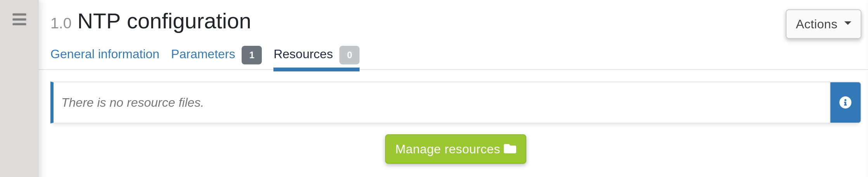Click the NTP configuration title
Image resolution: width=868 pixels, height=177 pixels.
click(x=164, y=21)
